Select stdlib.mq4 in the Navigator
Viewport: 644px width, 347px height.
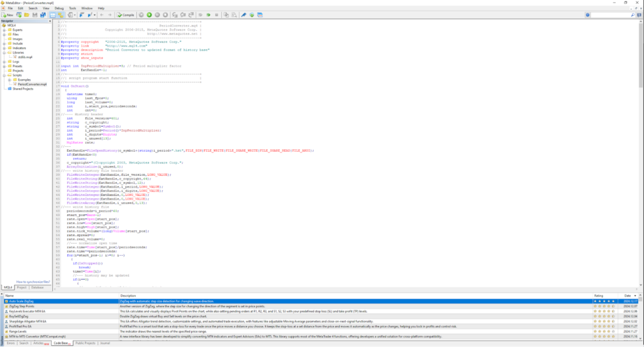click(x=25, y=57)
